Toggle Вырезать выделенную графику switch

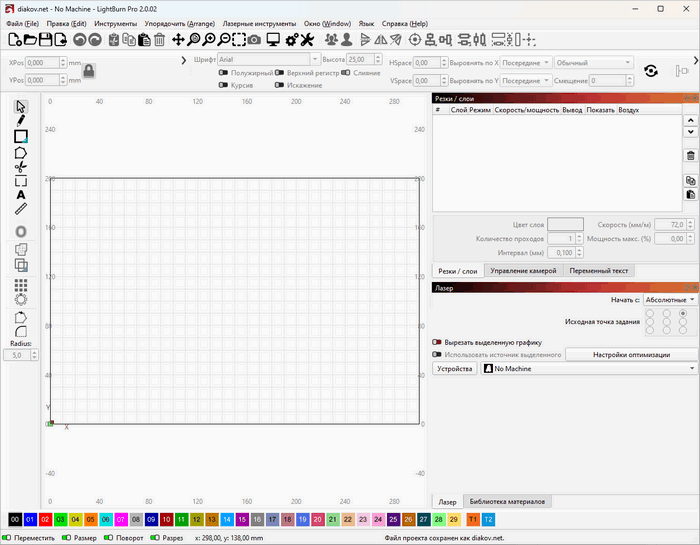[437, 342]
